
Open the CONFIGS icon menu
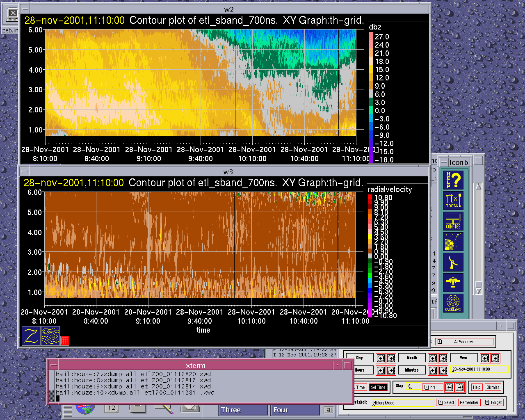pos(453,221)
